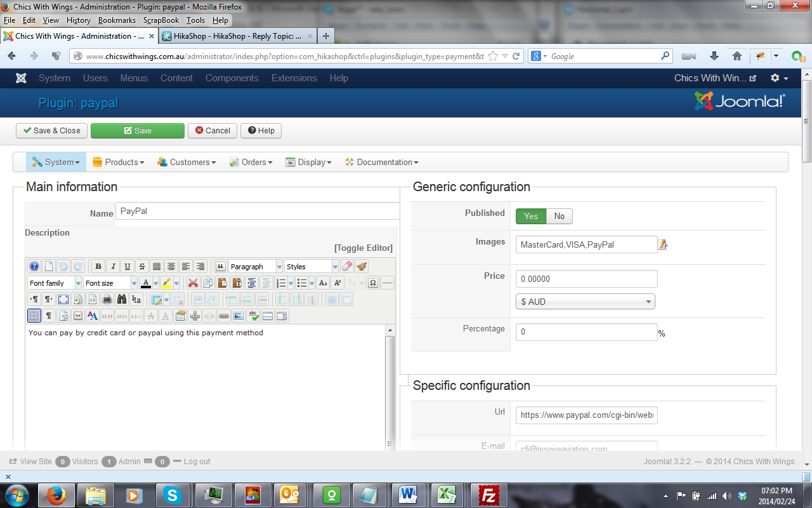Click the spellcheck abc icon

pyautogui.click(x=253, y=316)
